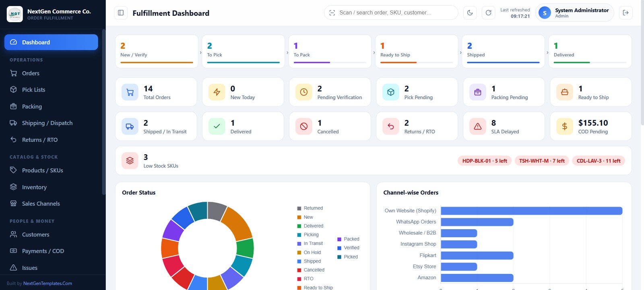Select the top Delivered pipeline stage
This screenshot has width=644, height=290.
coord(590,51)
